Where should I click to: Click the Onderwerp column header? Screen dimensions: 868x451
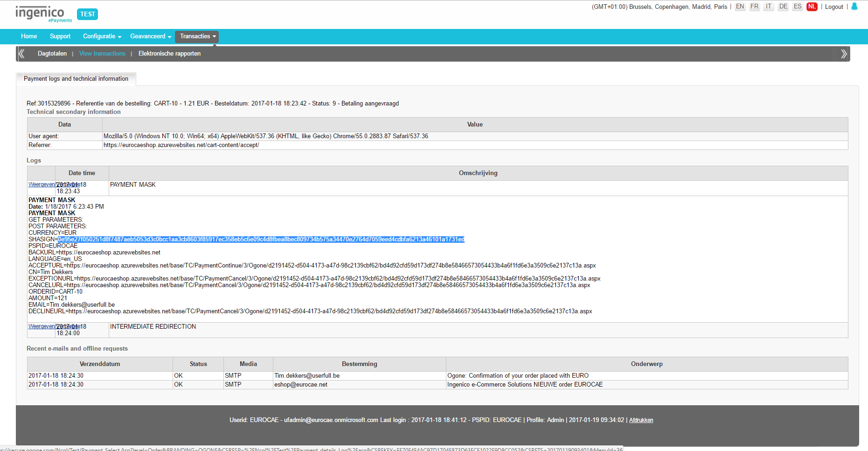point(646,364)
